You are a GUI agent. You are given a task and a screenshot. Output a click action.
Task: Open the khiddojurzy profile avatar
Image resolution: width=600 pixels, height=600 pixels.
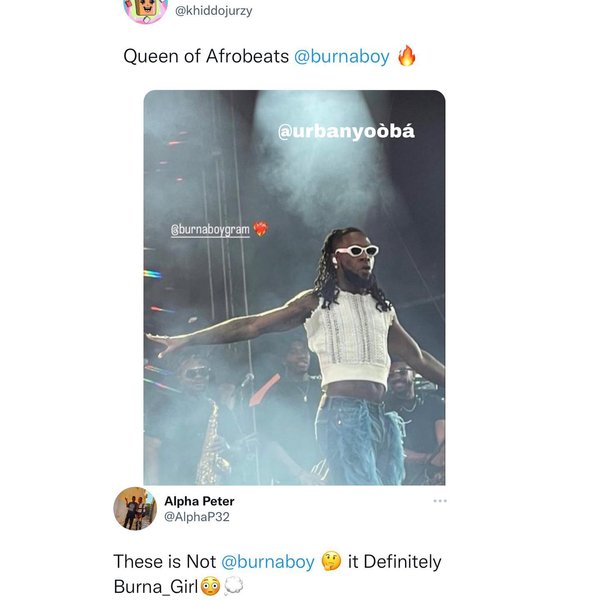pyautogui.click(x=144, y=9)
